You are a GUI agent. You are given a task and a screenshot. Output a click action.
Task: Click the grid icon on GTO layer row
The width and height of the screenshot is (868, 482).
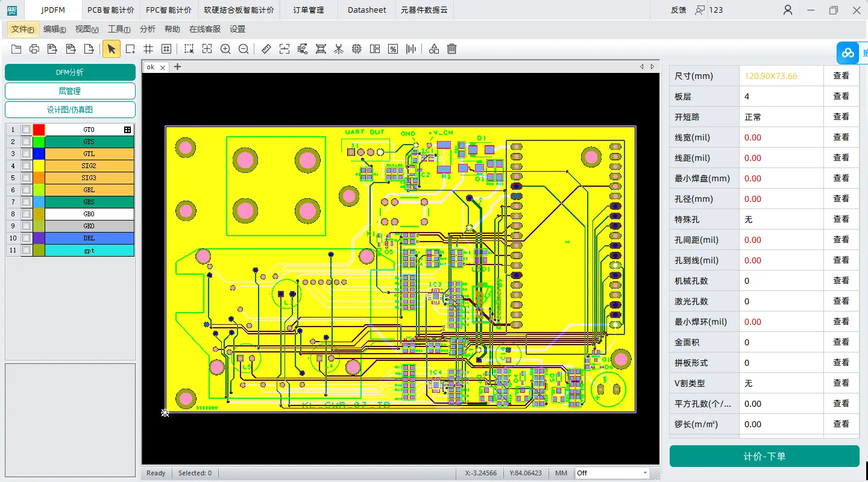(128, 130)
